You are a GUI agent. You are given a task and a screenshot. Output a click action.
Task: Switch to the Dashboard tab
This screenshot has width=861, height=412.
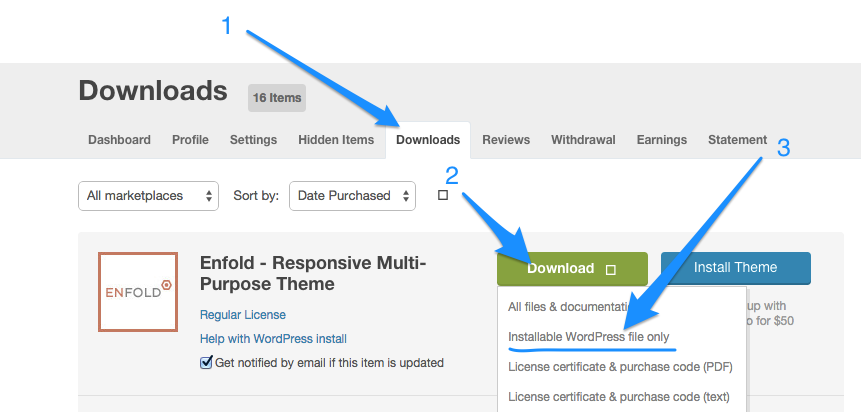[x=119, y=140]
